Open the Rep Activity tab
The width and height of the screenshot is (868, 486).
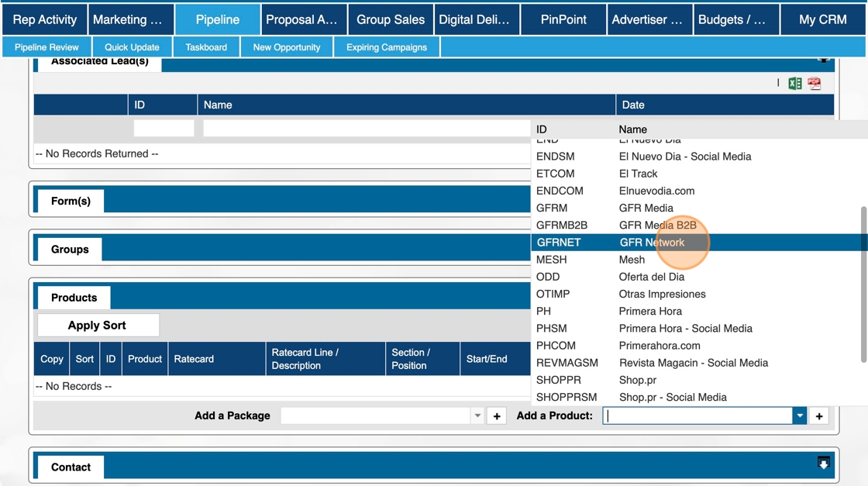(45, 19)
